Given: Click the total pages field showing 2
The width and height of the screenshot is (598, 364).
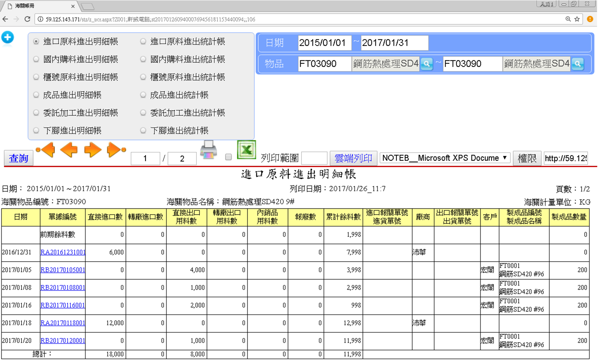Looking at the screenshot, I should point(182,158).
